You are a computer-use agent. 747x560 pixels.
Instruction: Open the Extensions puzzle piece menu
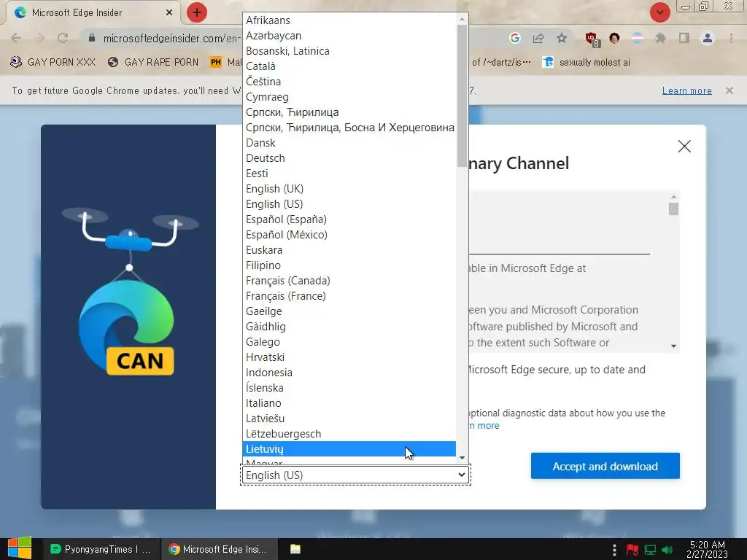(x=660, y=38)
